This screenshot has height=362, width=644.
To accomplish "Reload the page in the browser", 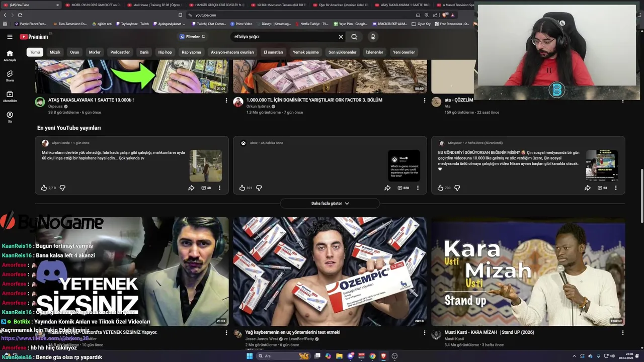I will coord(20,15).
